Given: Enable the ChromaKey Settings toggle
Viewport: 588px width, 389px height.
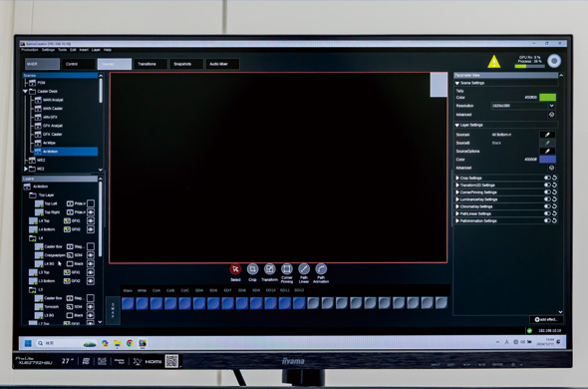Looking at the screenshot, I should click(x=547, y=206).
